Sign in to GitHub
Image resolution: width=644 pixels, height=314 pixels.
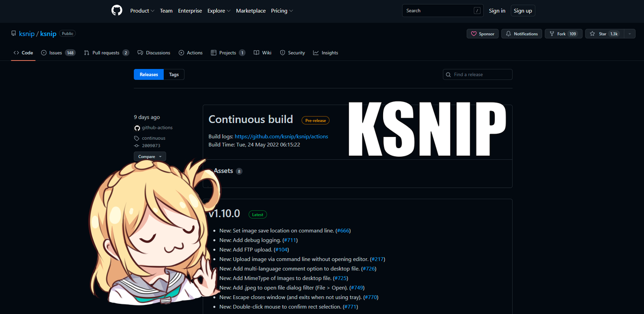coord(497,11)
